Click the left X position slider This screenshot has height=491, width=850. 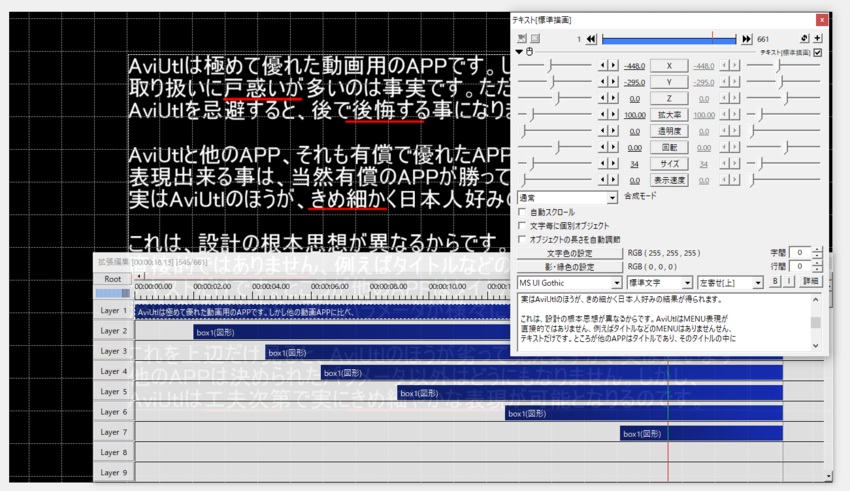(554, 66)
